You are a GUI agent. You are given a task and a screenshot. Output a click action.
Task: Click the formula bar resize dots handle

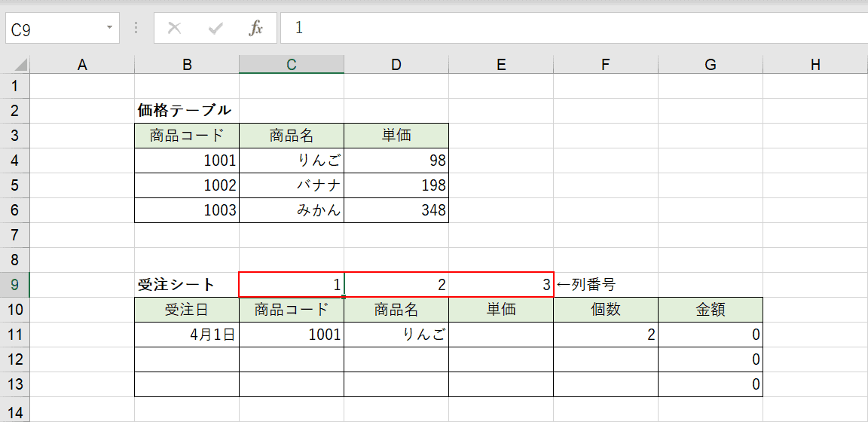pos(136,28)
